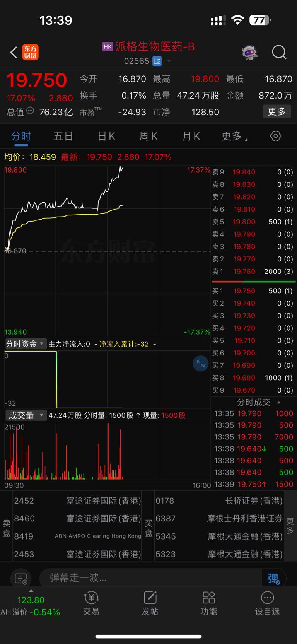Viewport: 297px width, 644px height.
Task: Tap the buyer broker 5323 row
Action: (x=219, y=554)
